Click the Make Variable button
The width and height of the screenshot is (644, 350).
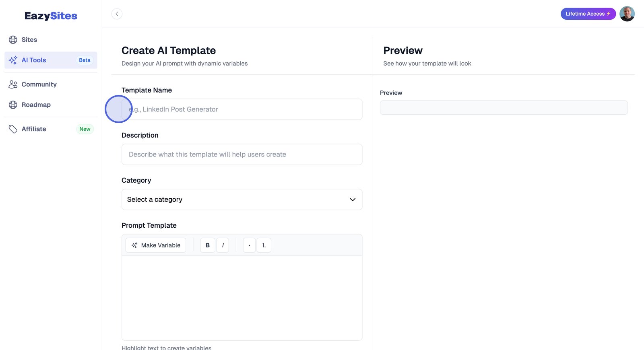[x=156, y=245]
